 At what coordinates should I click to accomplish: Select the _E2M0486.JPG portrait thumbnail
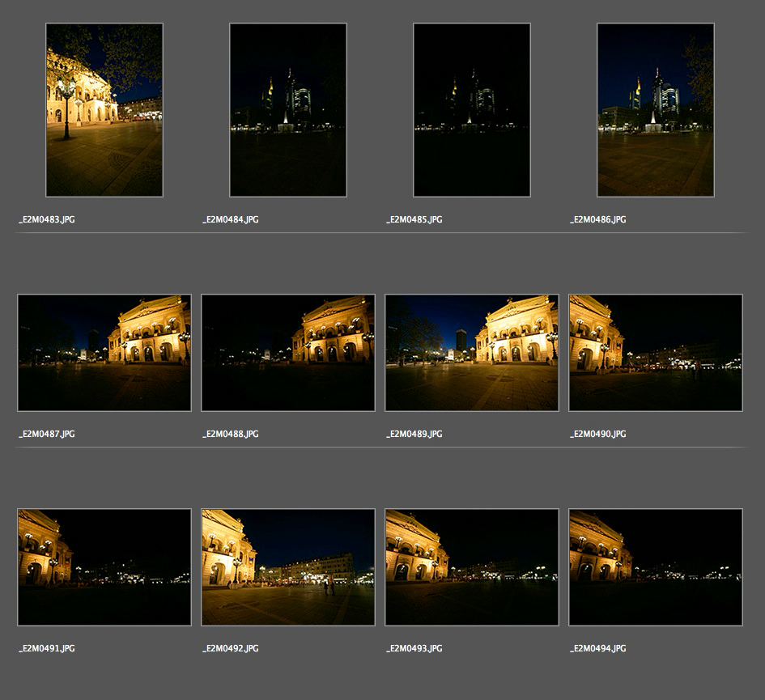[656, 110]
